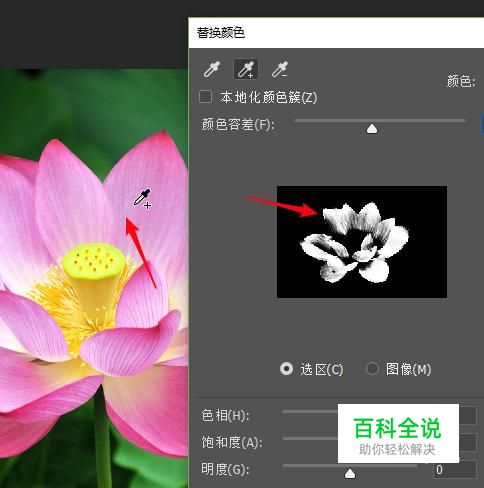This screenshot has width=484, height=488.
Task: Click the 颜色: label
Action: coord(461,81)
